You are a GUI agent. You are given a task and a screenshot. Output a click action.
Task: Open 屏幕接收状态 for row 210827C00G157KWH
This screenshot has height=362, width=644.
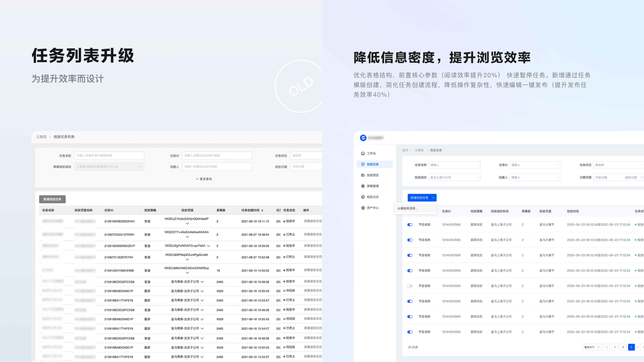pos(313,234)
